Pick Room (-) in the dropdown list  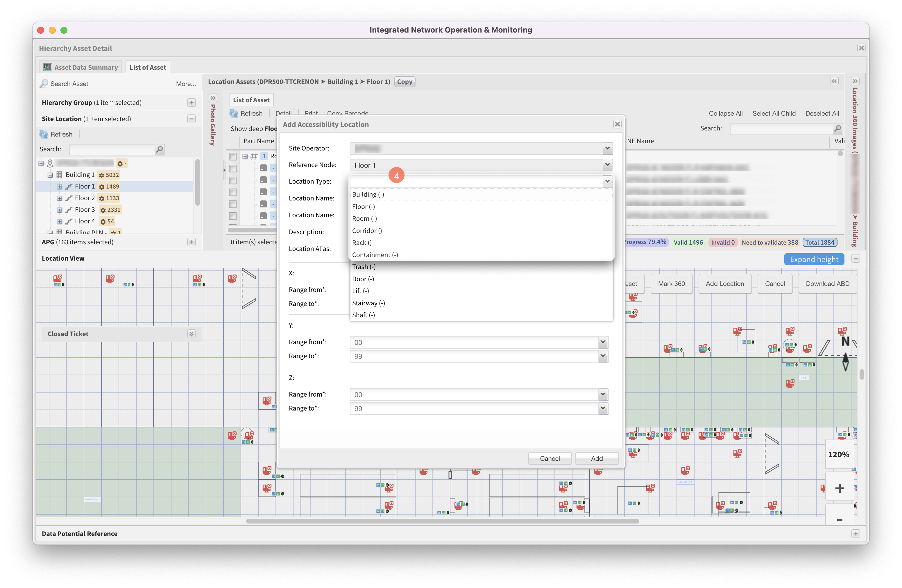[481, 218]
